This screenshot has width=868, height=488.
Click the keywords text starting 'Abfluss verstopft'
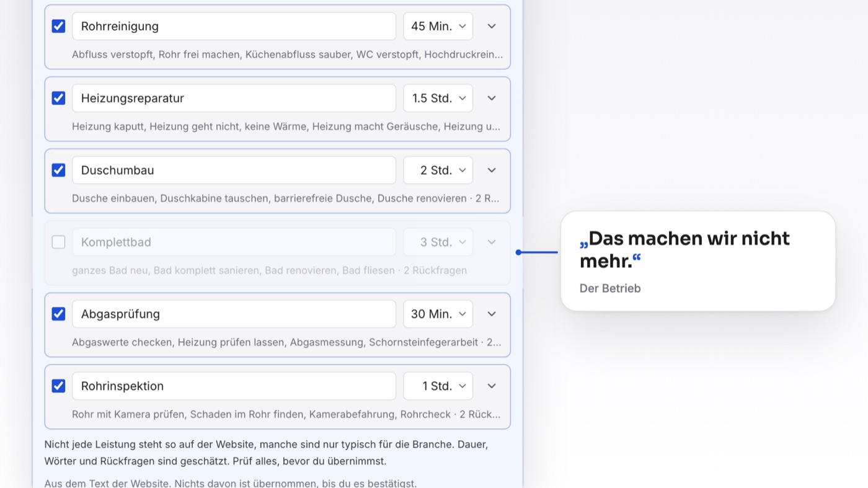(287, 55)
